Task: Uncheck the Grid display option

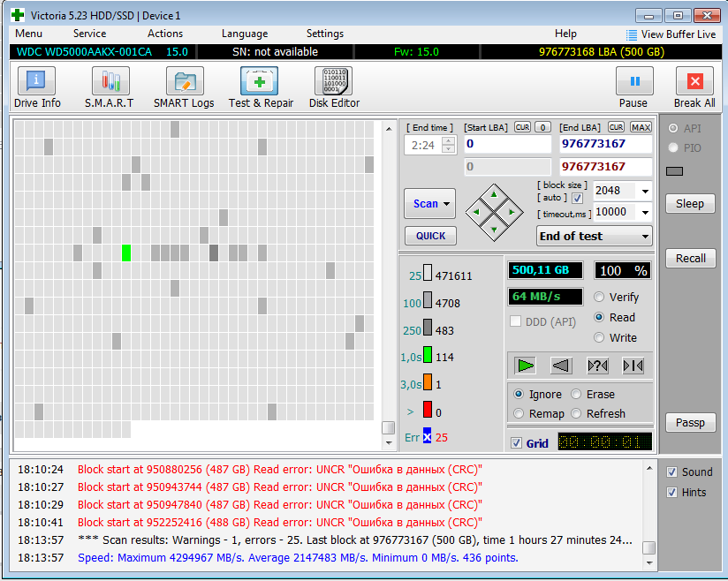Action: click(x=518, y=443)
